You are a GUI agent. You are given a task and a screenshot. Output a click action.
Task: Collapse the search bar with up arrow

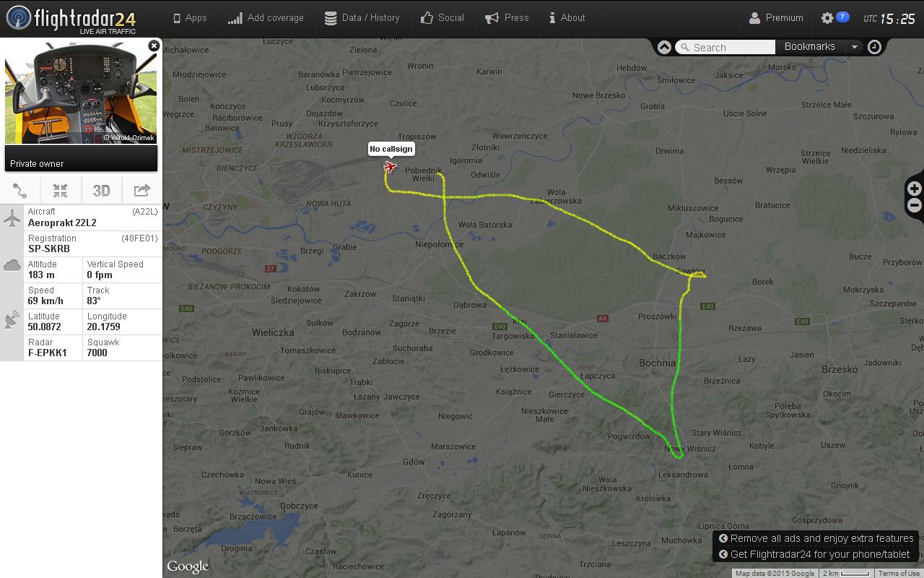(x=664, y=47)
